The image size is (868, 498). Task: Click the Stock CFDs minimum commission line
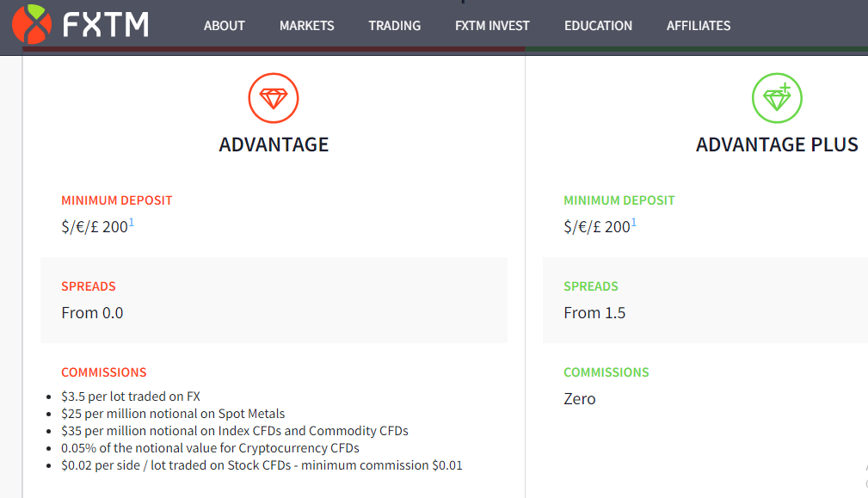coord(262,465)
